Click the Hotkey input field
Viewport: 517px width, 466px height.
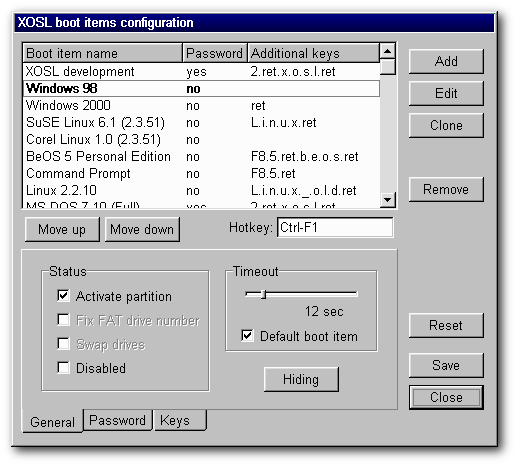pyautogui.click(x=335, y=227)
